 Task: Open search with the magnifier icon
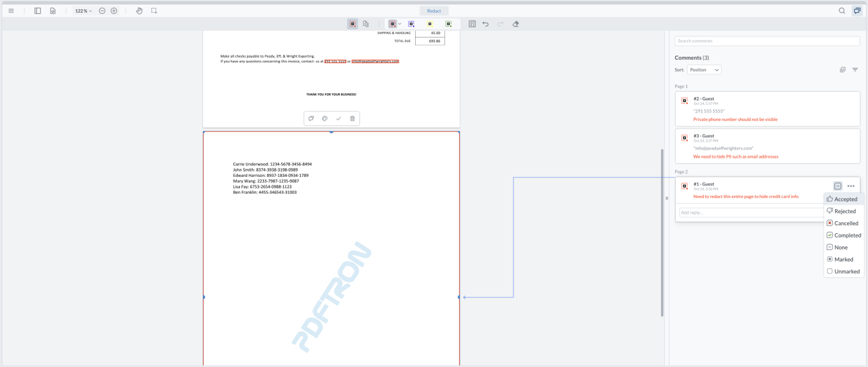[x=841, y=11]
